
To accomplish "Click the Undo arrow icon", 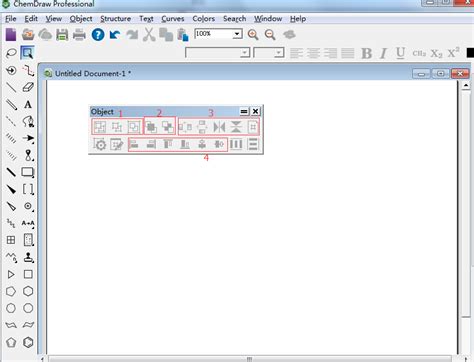I will click(115, 35).
